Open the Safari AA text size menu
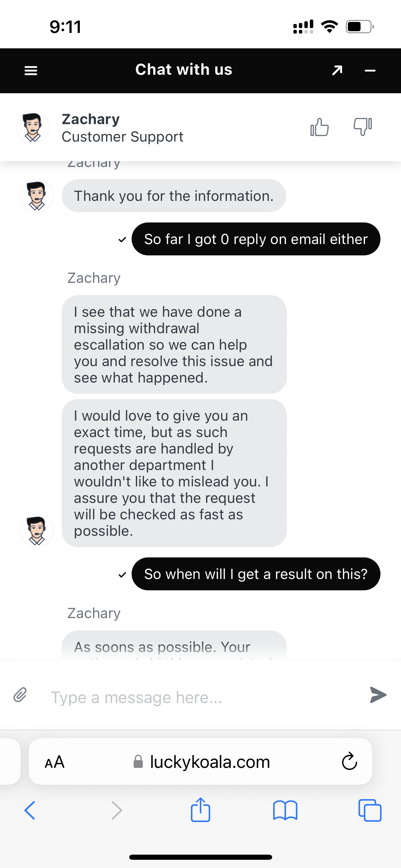The image size is (401, 868). (x=54, y=762)
